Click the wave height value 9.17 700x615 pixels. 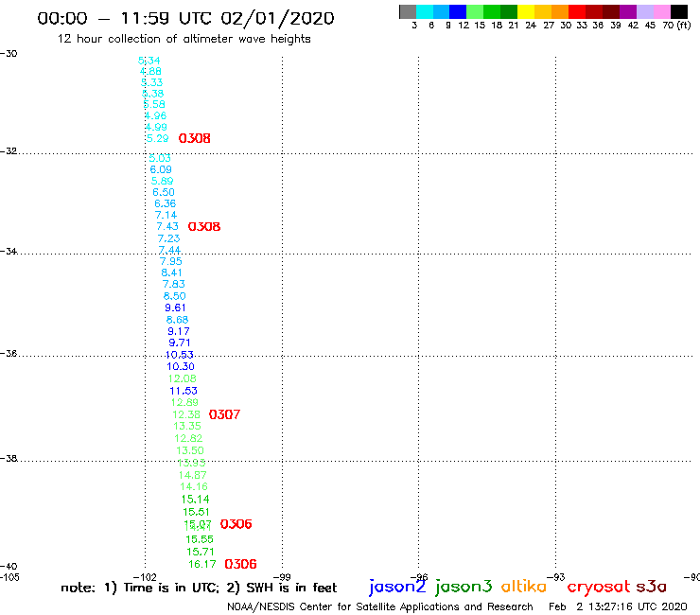(x=179, y=331)
